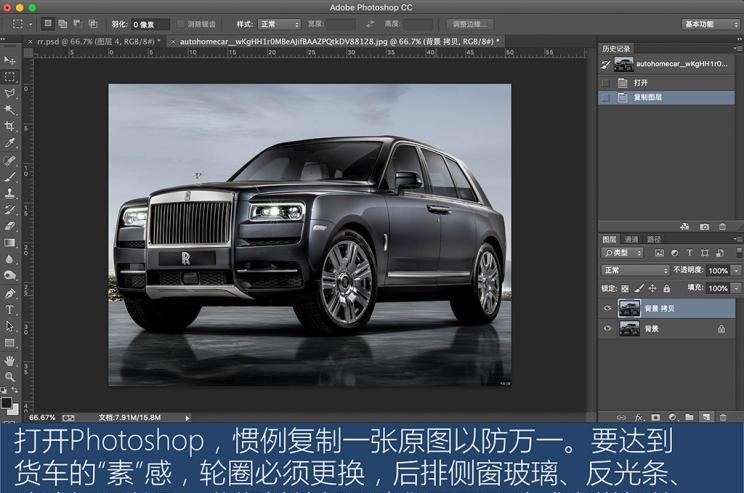
Task: Select the Type tool
Action: tap(9, 310)
